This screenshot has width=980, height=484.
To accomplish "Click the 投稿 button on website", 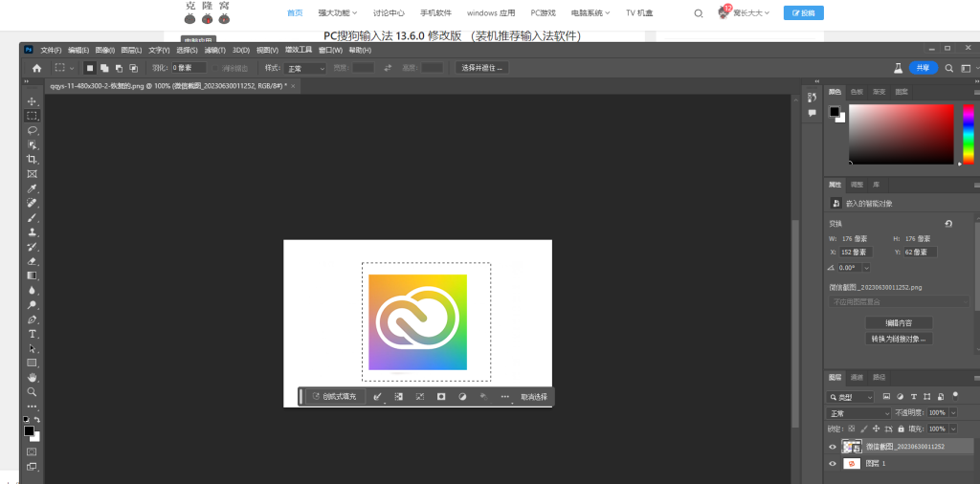I will [803, 12].
